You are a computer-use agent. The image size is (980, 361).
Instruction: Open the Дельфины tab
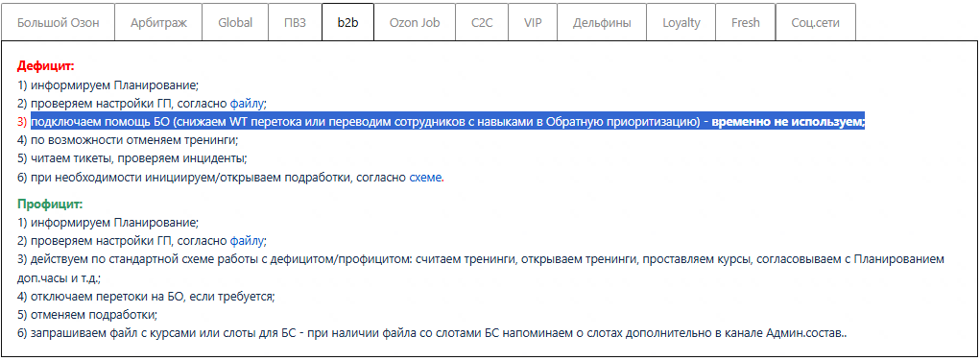(x=602, y=22)
